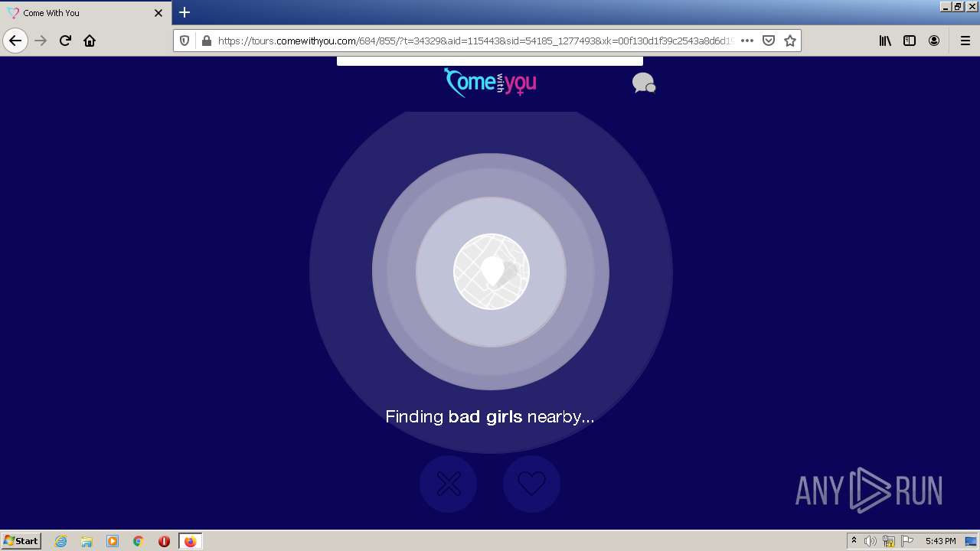The width and height of the screenshot is (980, 551).
Task: Launch the media player from taskbar
Action: [113, 541]
